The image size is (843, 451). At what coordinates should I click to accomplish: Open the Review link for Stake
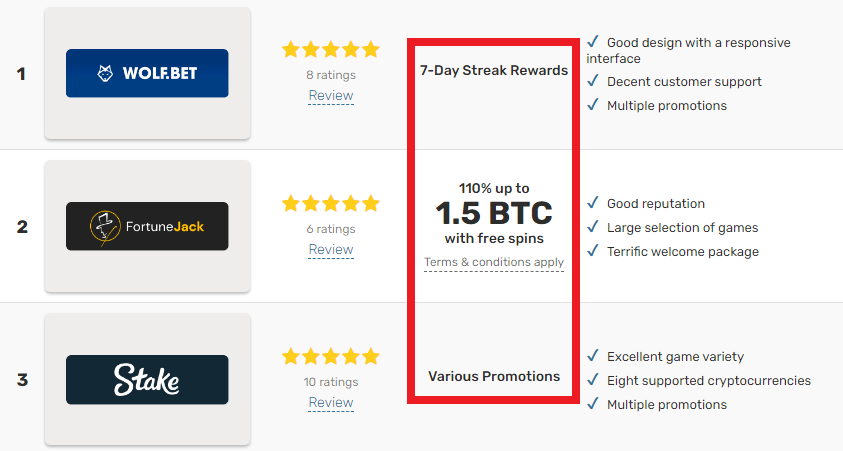[x=331, y=403]
